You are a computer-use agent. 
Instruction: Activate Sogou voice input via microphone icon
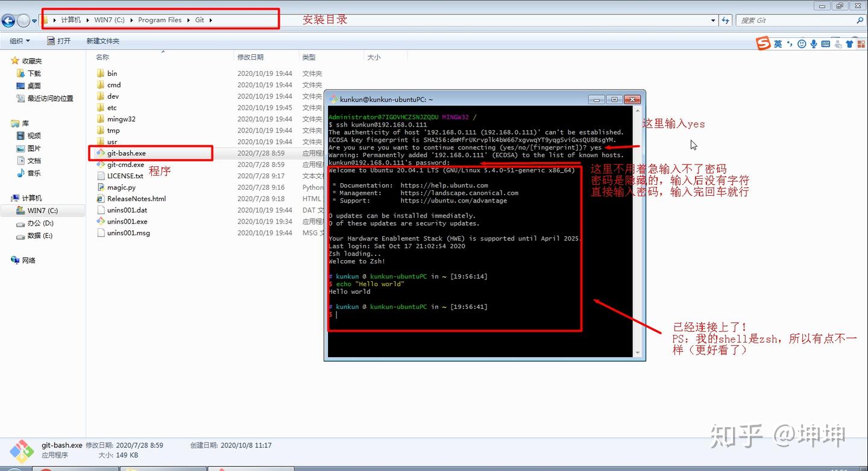pyautogui.click(x=814, y=43)
